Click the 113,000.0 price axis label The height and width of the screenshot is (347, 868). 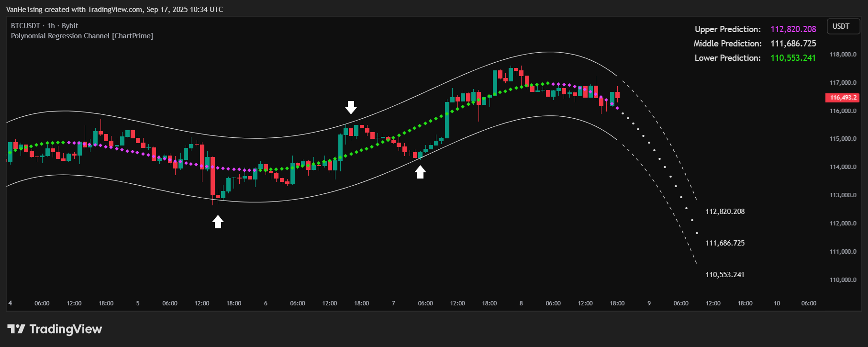pos(843,195)
